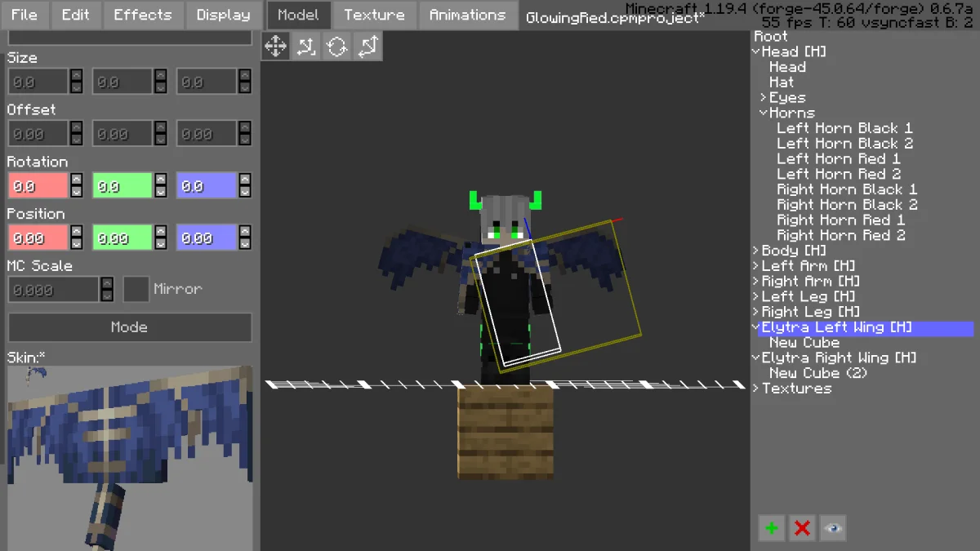The height and width of the screenshot is (551, 980).
Task: Collapse the Elytra Right Wing [H] node
Action: 756,358
